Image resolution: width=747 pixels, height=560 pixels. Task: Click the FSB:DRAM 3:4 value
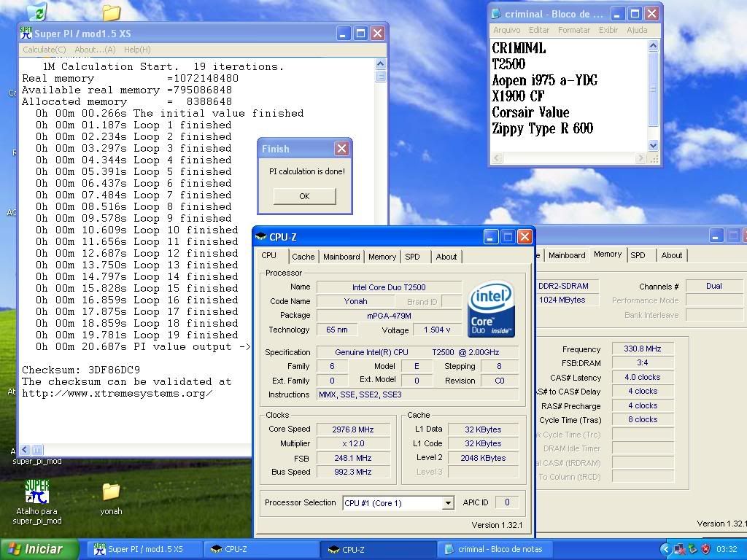click(x=642, y=363)
